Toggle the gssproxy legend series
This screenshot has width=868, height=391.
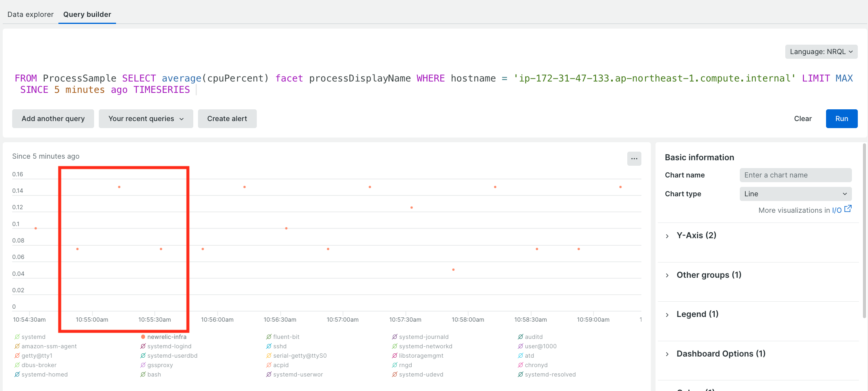(157, 365)
